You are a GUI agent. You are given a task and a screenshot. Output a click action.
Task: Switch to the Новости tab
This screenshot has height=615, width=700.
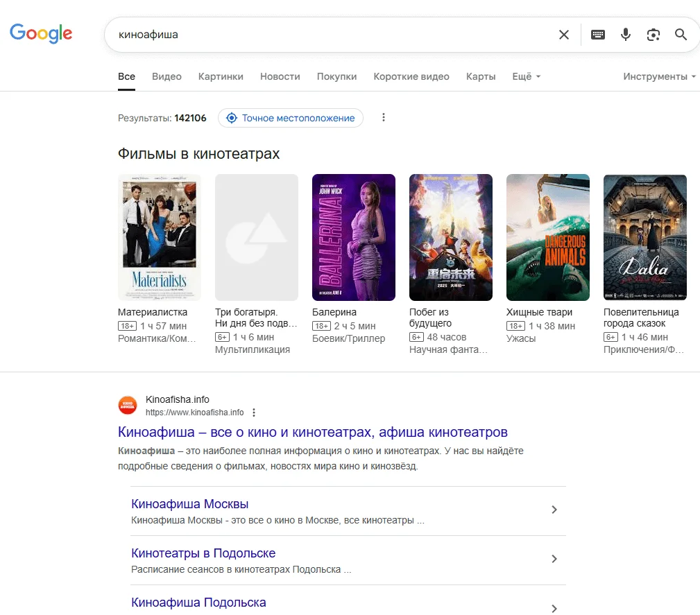pyautogui.click(x=280, y=77)
